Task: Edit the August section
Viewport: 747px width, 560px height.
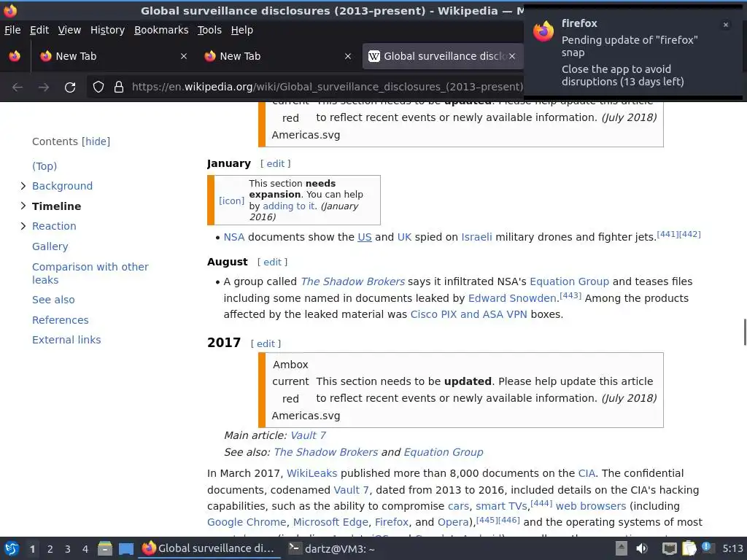Action: [x=273, y=262]
